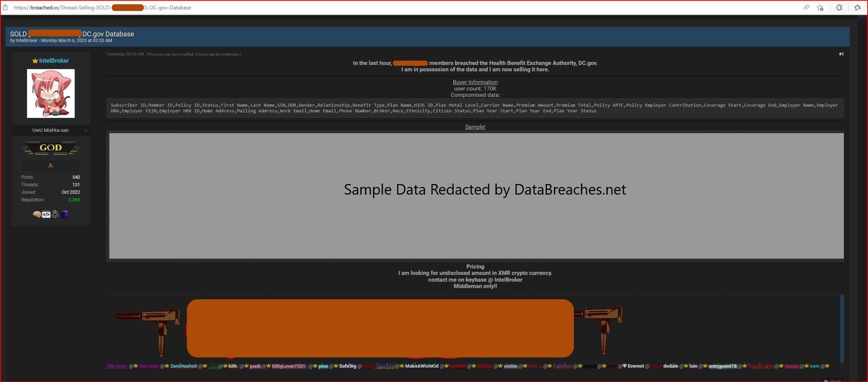
Task: Click thread title 'SOLD ... DC.gov Database'
Action: [72, 34]
